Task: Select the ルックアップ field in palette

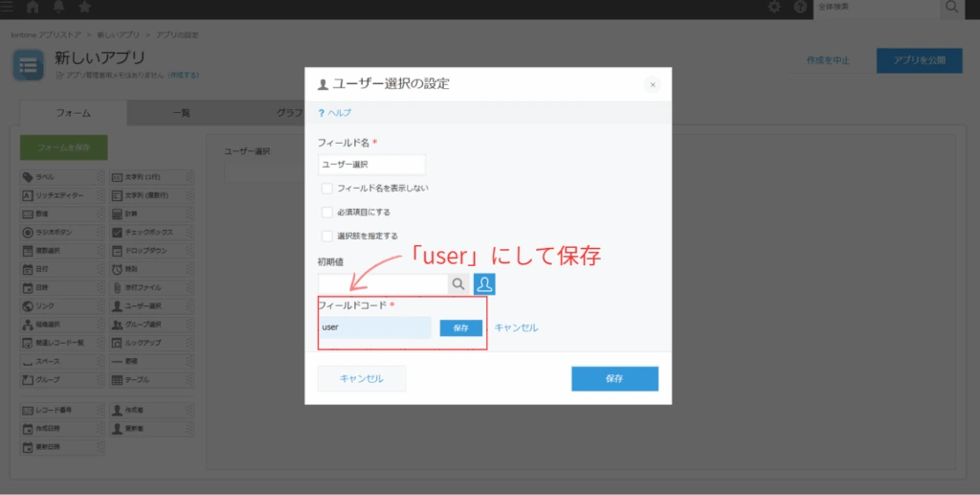Action: click(151, 343)
